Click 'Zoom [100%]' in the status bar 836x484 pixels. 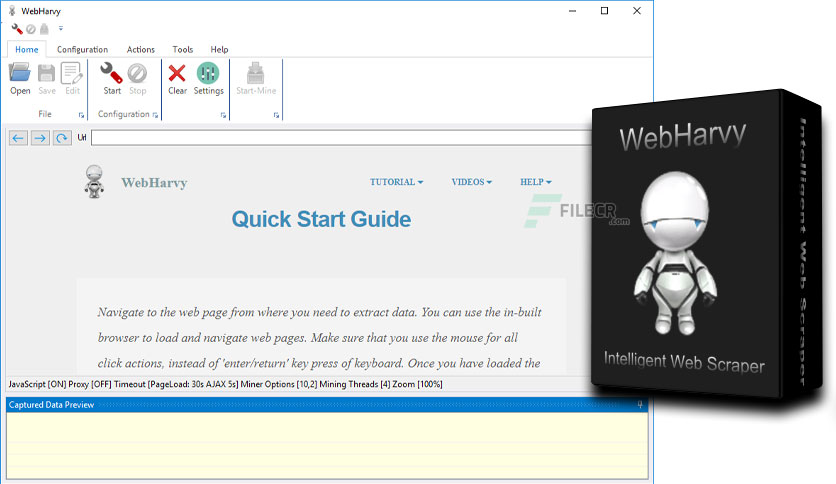tap(417, 384)
